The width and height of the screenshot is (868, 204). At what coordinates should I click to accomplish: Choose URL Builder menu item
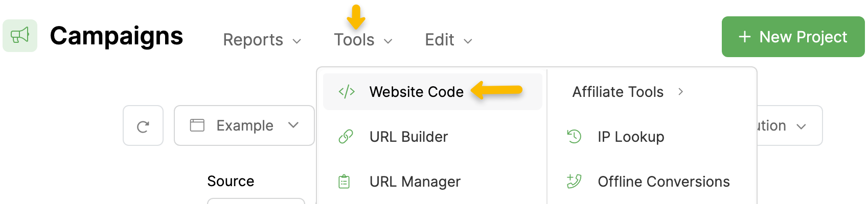pyautogui.click(x=408, y=137)
